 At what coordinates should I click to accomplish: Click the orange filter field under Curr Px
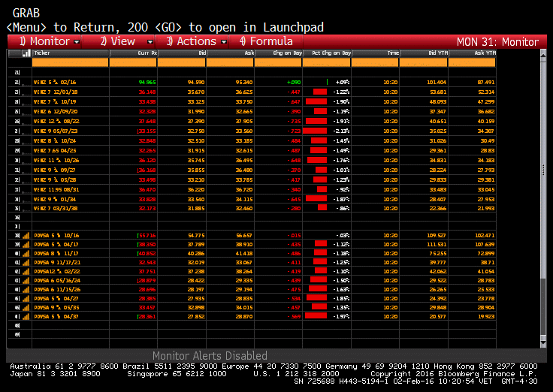[x=133, y=62]
